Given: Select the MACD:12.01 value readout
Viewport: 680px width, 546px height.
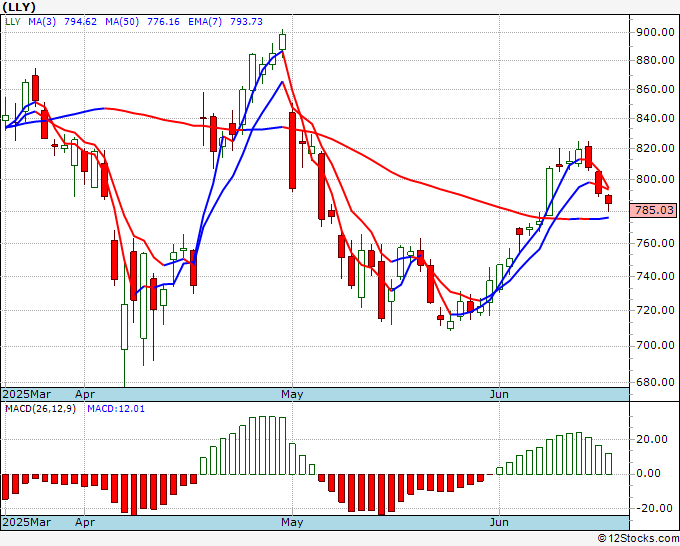Looking at the screenshot, I should point(116,409).
